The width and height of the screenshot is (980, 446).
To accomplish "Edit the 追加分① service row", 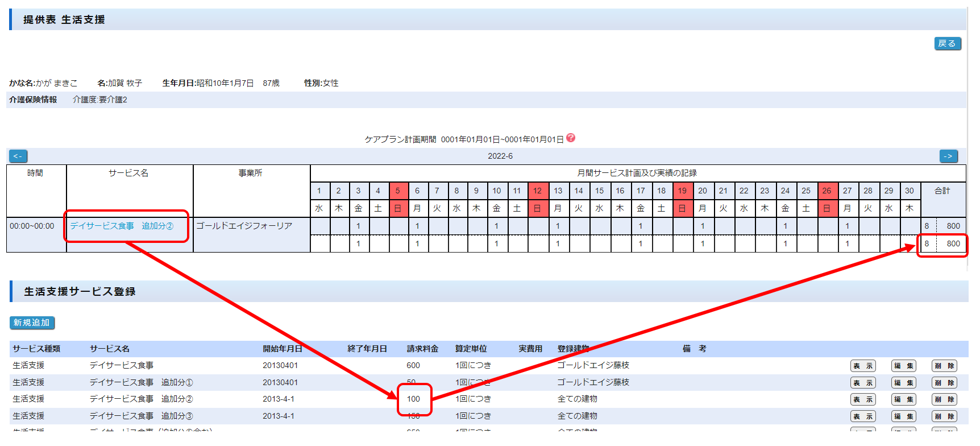I will [x=903, y=383].
